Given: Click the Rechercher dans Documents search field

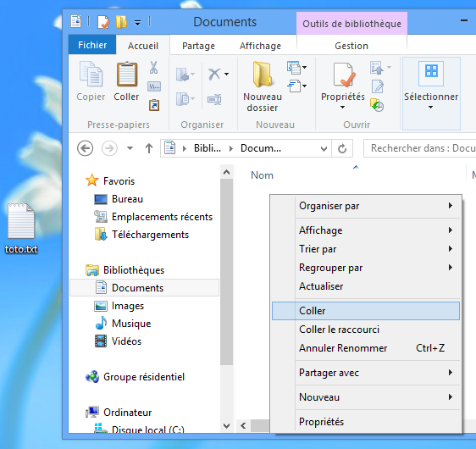Looking at the screenshot, I should (x=420, y=148).
